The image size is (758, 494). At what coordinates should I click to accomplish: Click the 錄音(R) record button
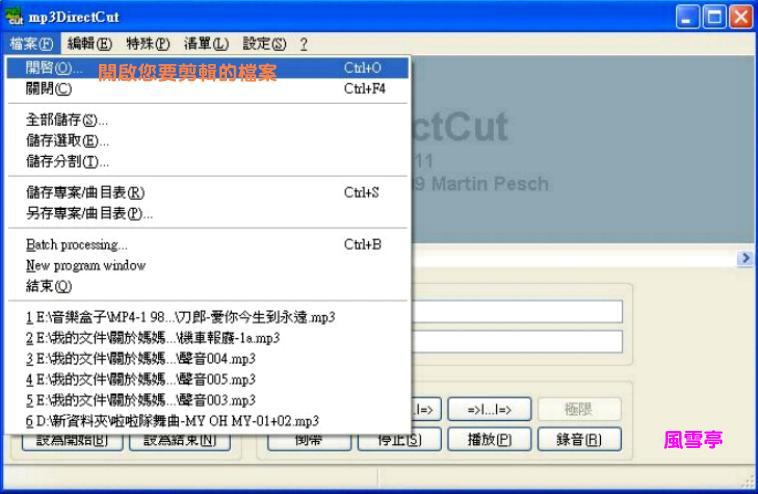[579, 439]
